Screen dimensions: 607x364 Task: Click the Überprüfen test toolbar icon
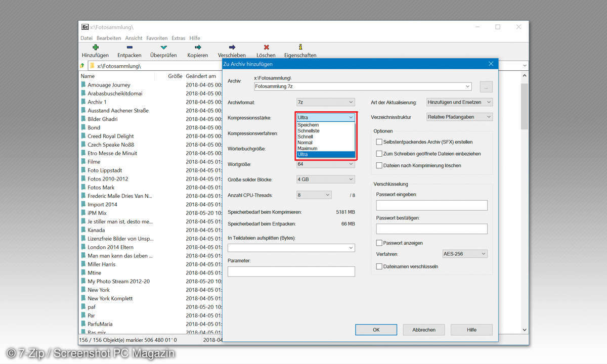163,47
